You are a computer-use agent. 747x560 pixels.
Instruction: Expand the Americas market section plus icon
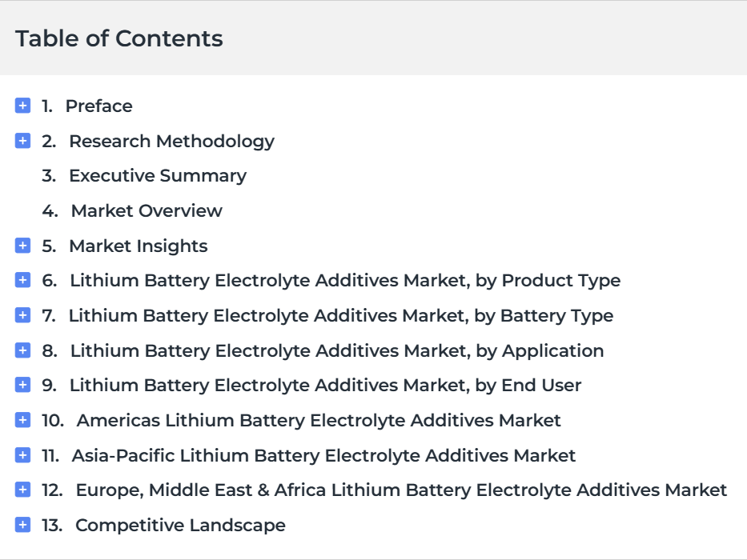pos(22,420)
